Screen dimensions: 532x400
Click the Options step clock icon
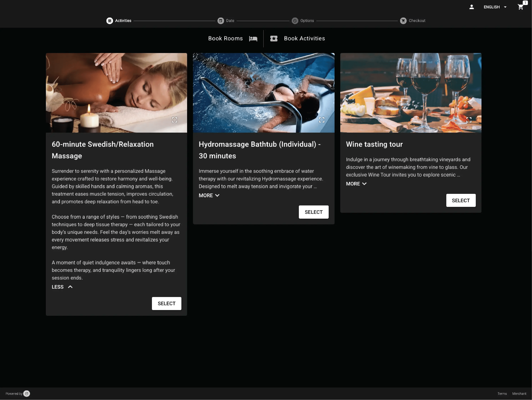(x=295, y=21)
